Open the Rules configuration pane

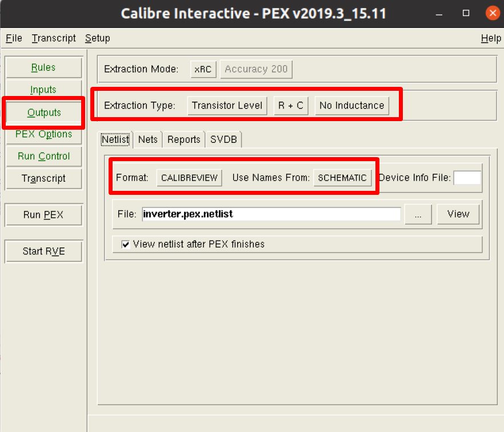point(43,67)
